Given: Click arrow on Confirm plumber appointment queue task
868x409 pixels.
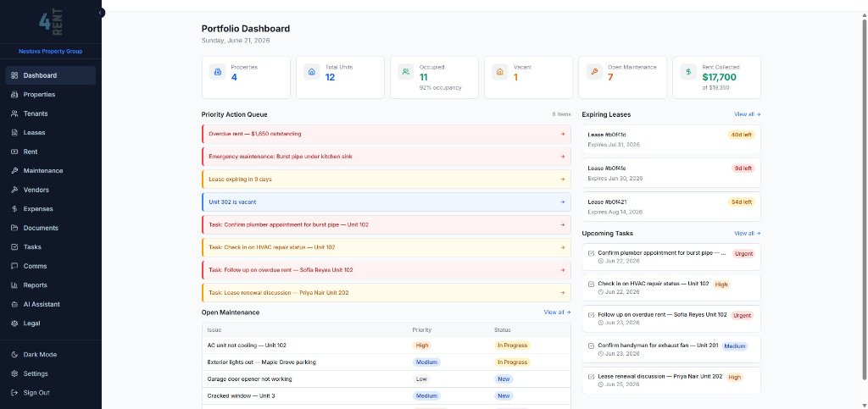Looking at the screenshot, I should pyautogui.click(x=563, y=225).
